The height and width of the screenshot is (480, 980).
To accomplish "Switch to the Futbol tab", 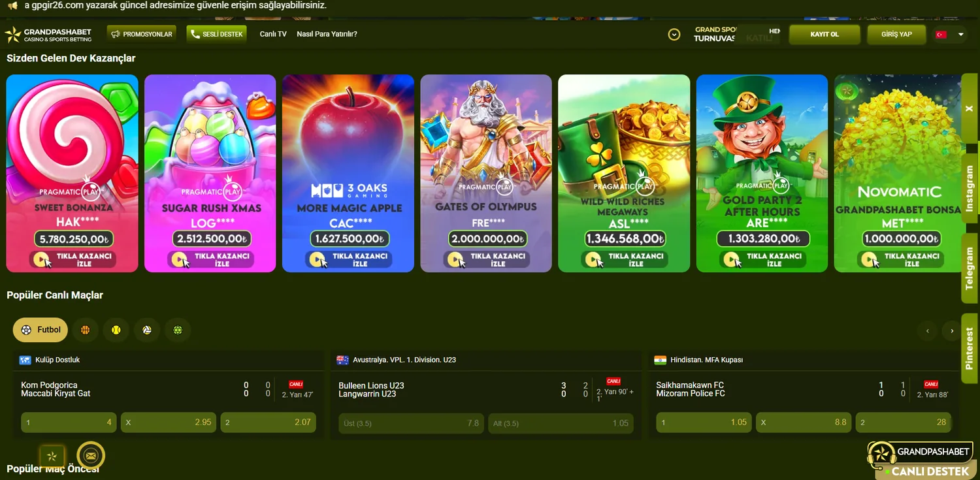I will (41, 330).
